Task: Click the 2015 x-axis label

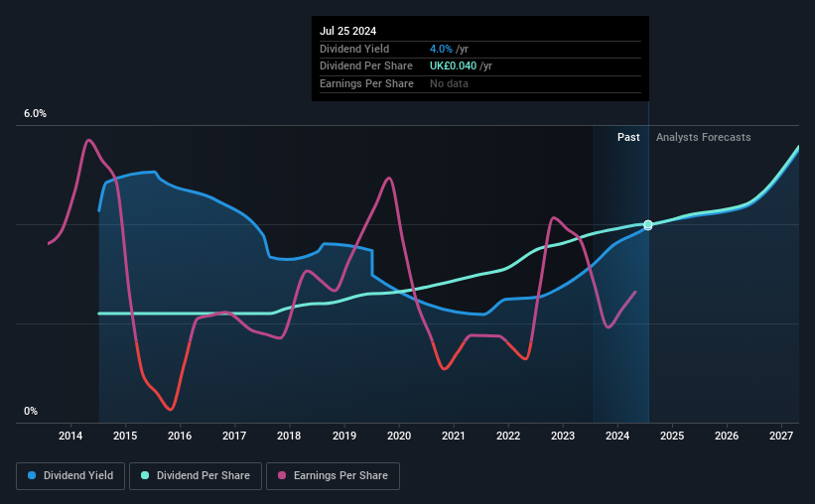Action: (125, 436)
